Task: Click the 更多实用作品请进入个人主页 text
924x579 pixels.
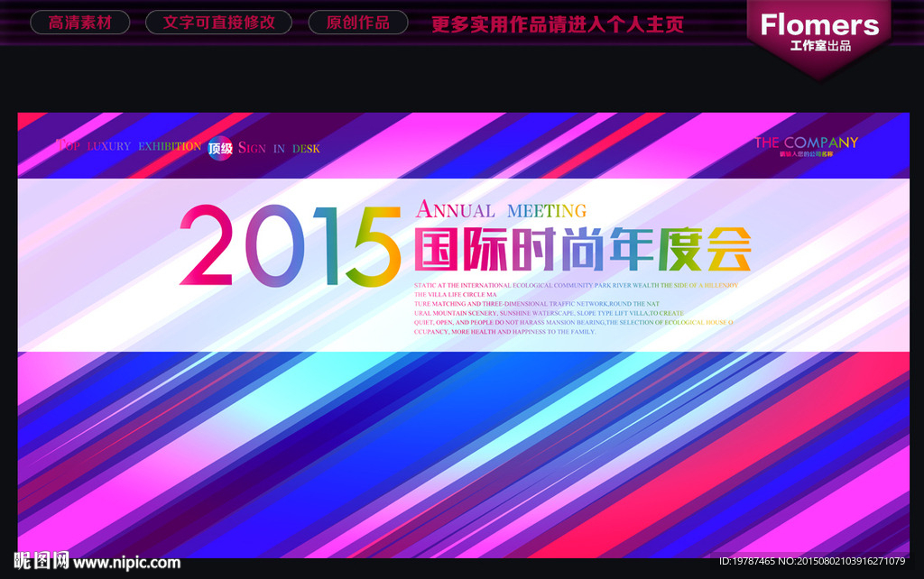Action: (x=558, y=24)
